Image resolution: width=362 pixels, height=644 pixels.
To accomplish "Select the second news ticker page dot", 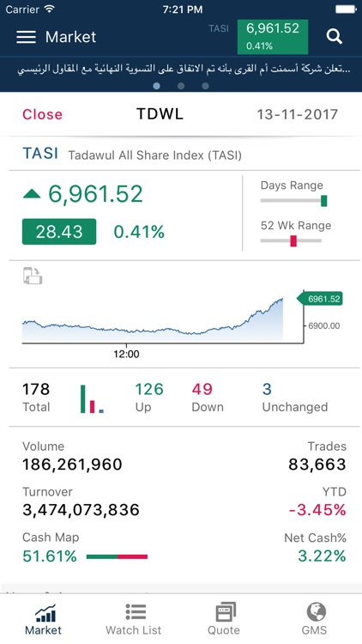I will (x=181, y=86).
